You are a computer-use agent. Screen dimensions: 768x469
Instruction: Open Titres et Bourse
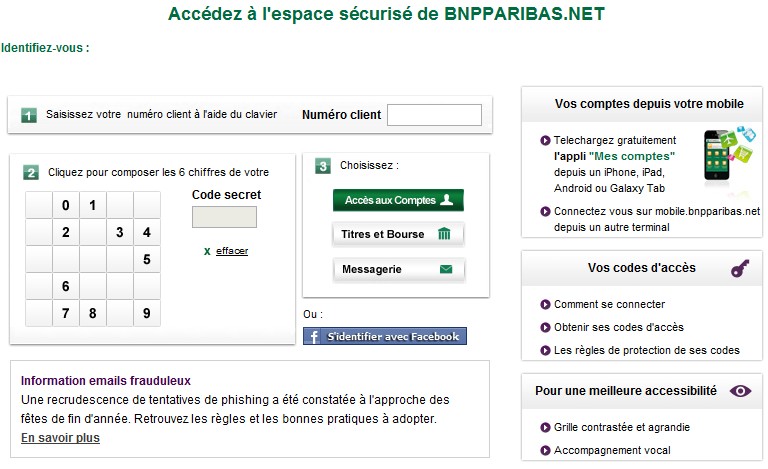(398, 234)
